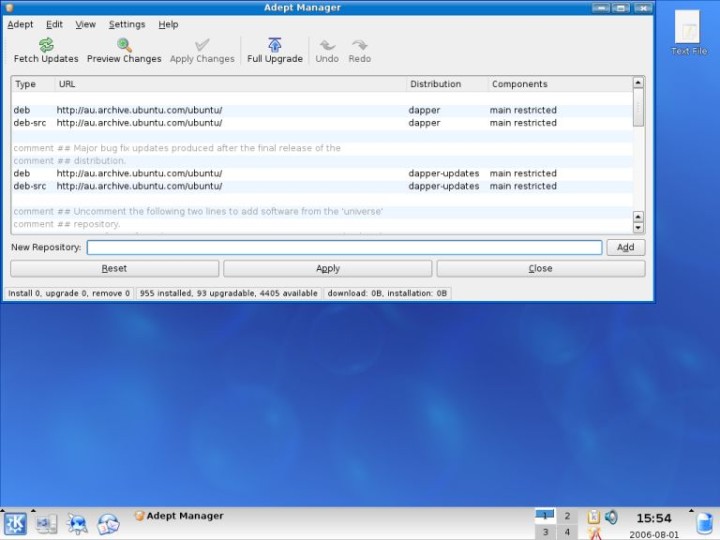Click the panel hide arrow right of the clock
720x540 pixels.
[x=692, y=511]
